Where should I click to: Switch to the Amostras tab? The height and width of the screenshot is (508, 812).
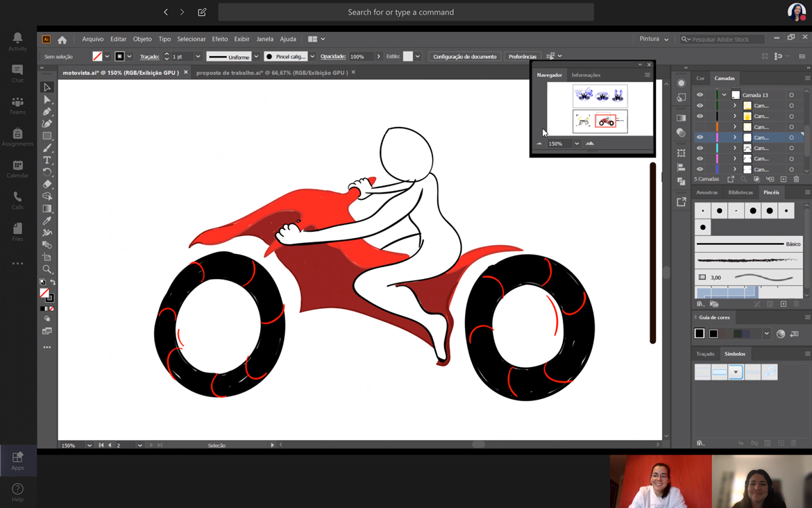click(707, 192)
